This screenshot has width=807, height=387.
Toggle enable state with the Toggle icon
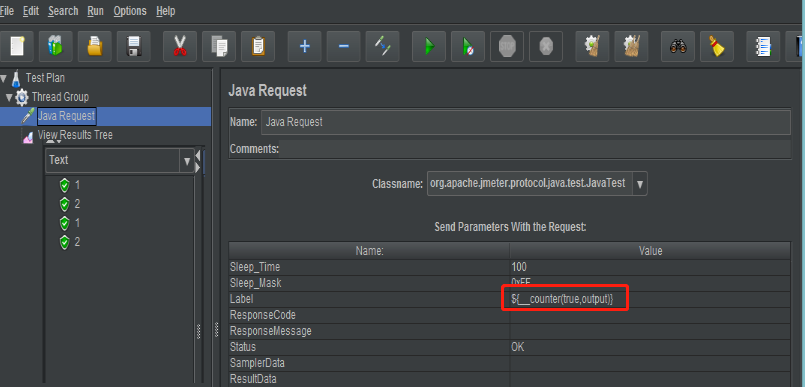[383, 46]
